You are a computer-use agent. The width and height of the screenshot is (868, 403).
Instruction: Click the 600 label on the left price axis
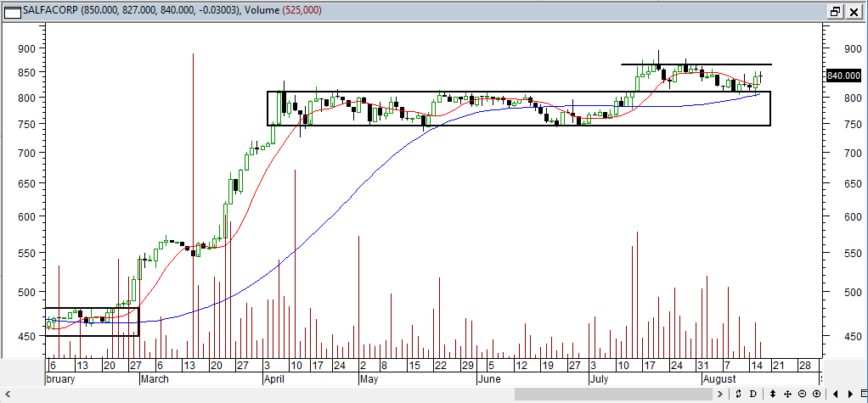(x=28, y=216)
